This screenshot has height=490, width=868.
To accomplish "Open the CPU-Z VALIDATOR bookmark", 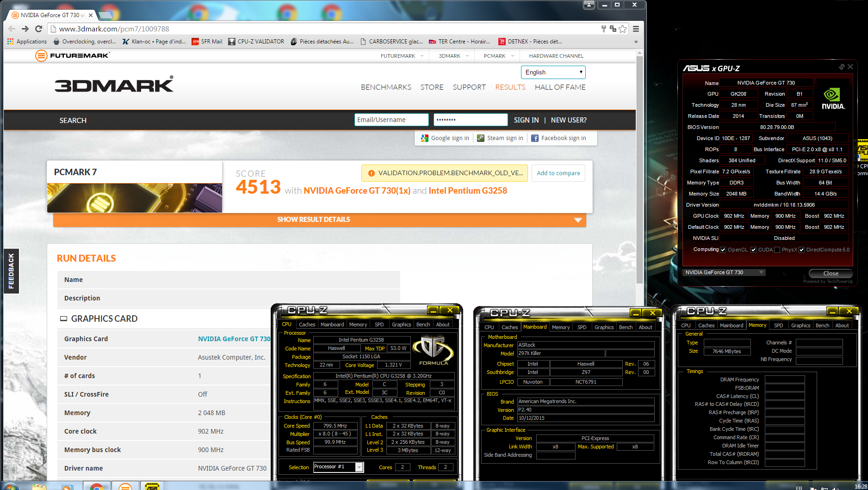I will point(256,42).
